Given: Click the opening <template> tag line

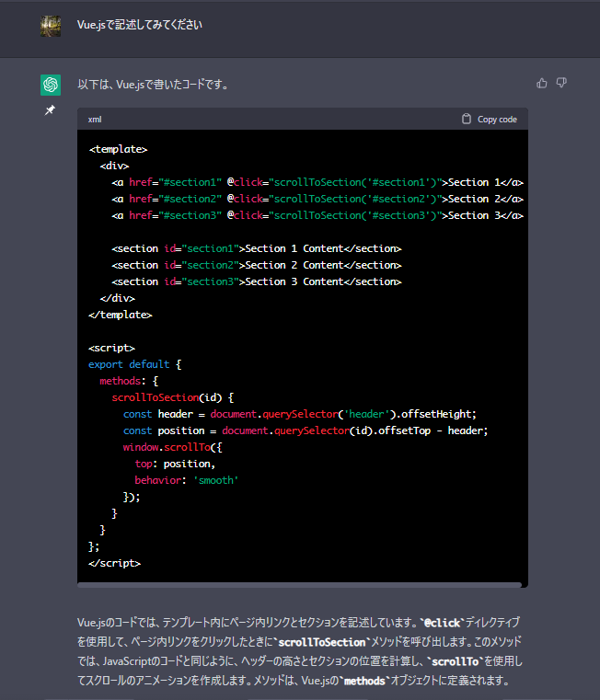Looking at the screenshot, I should [118, 149].
